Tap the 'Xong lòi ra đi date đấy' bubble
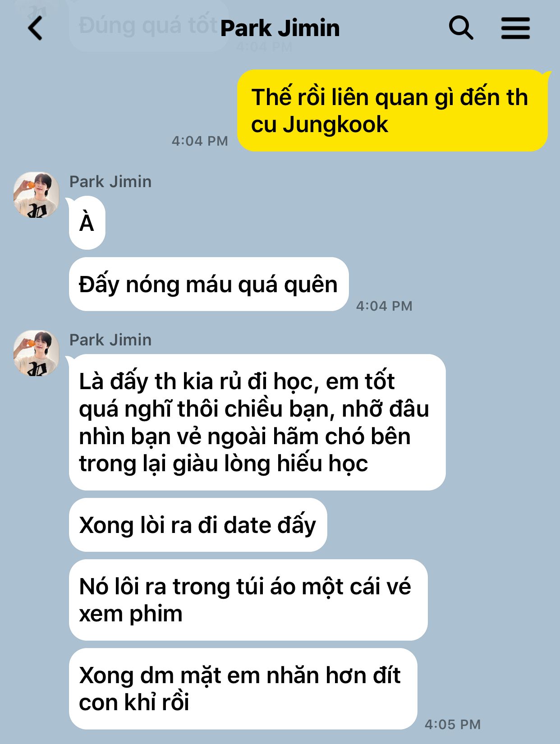The image size is (560, 744). pyautogui.click(x=198, y=525)
